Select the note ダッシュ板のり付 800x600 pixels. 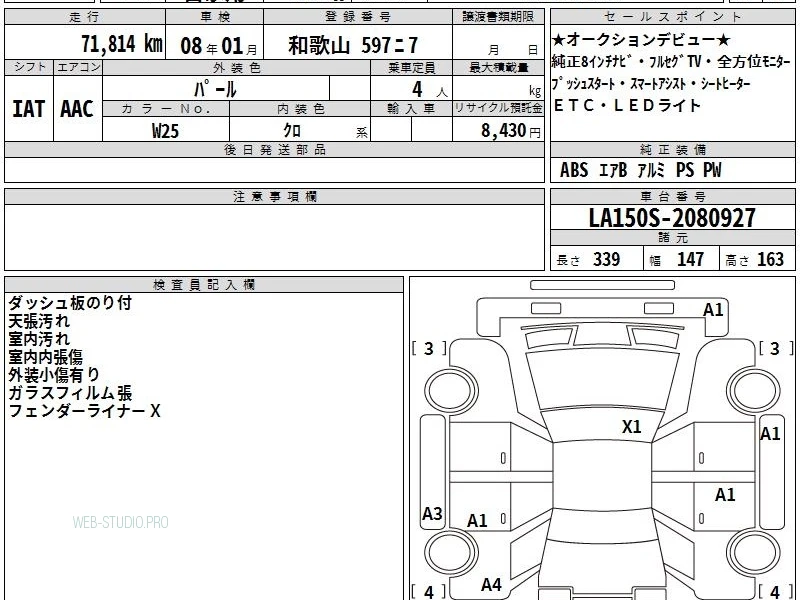(x=70, y=303)
